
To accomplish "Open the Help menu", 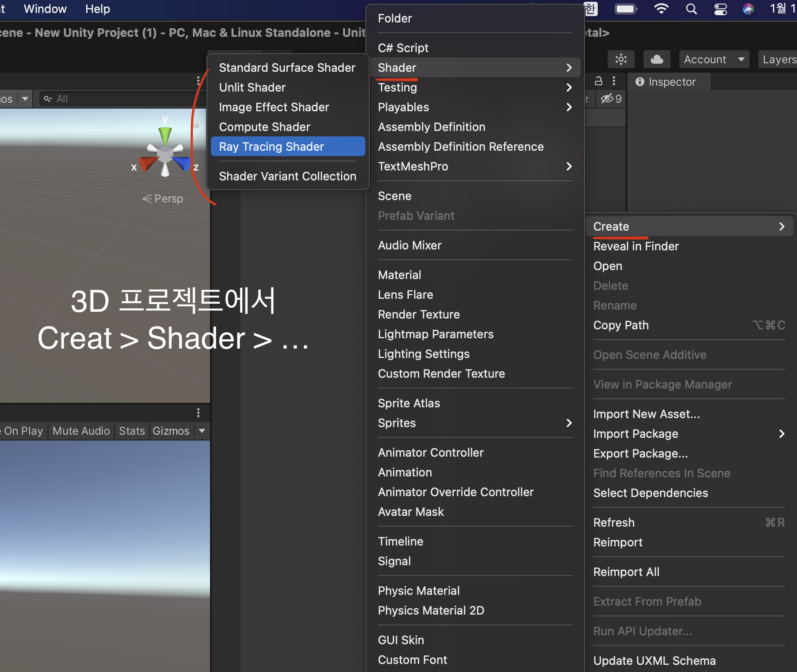I will tap(98, 9).
